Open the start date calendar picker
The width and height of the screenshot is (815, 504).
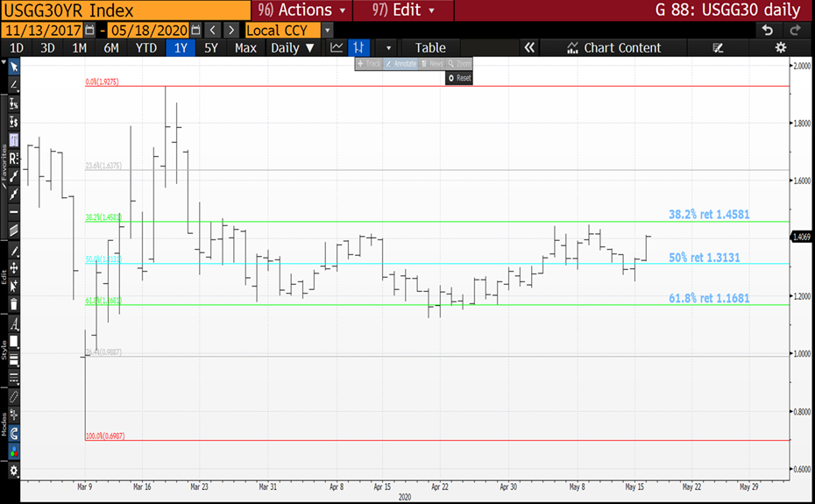89,30
